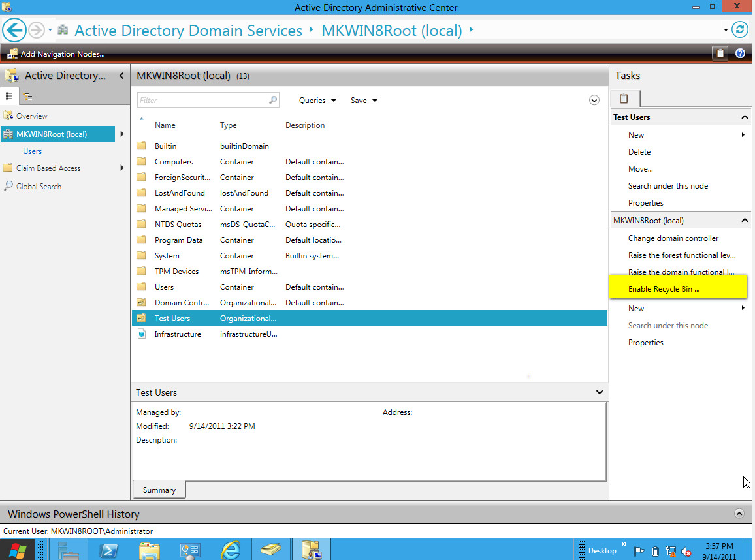The height and width of the screenshot is (560, 755).
Task: Launch Windows PowerShell from the taskbar
Action: click(x=108, y=549)
